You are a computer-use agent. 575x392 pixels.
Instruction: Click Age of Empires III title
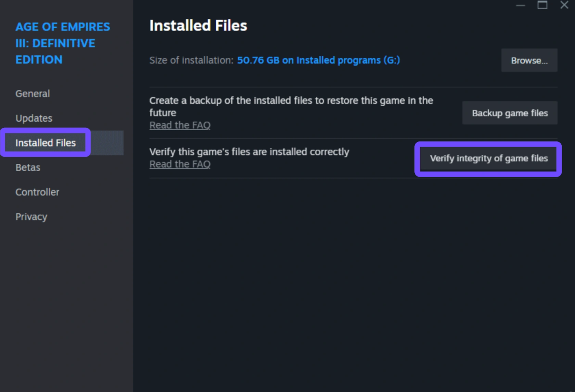click(x=63, y=43)
